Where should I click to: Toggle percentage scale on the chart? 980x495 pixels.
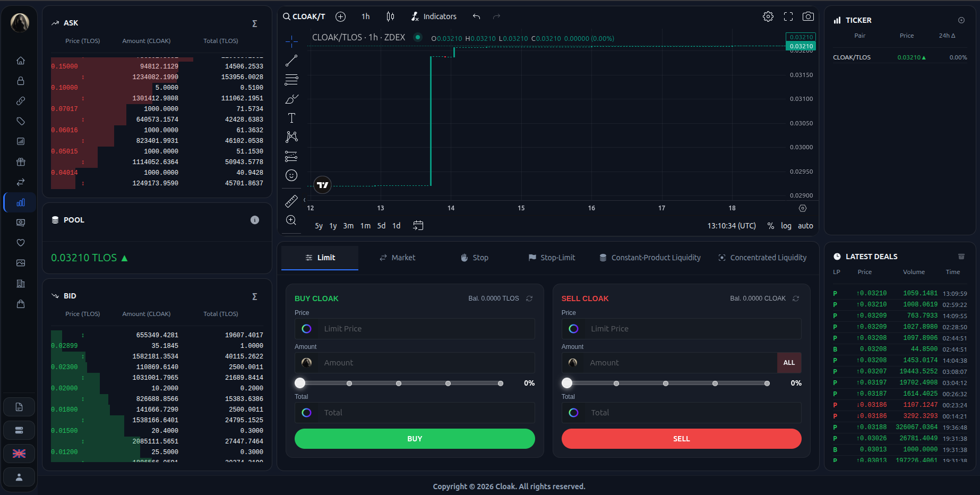tap(770, 226)
